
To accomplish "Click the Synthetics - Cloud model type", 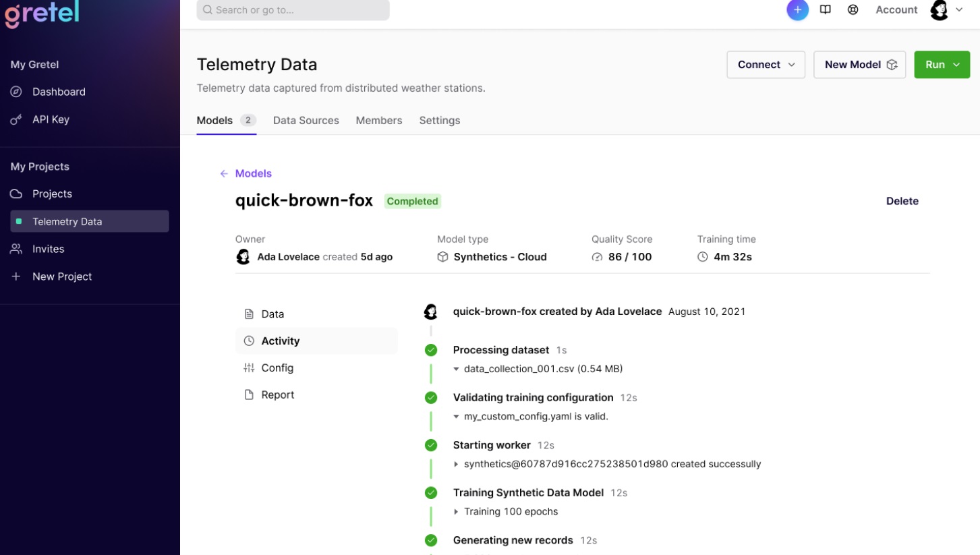I will pos(500,257).
